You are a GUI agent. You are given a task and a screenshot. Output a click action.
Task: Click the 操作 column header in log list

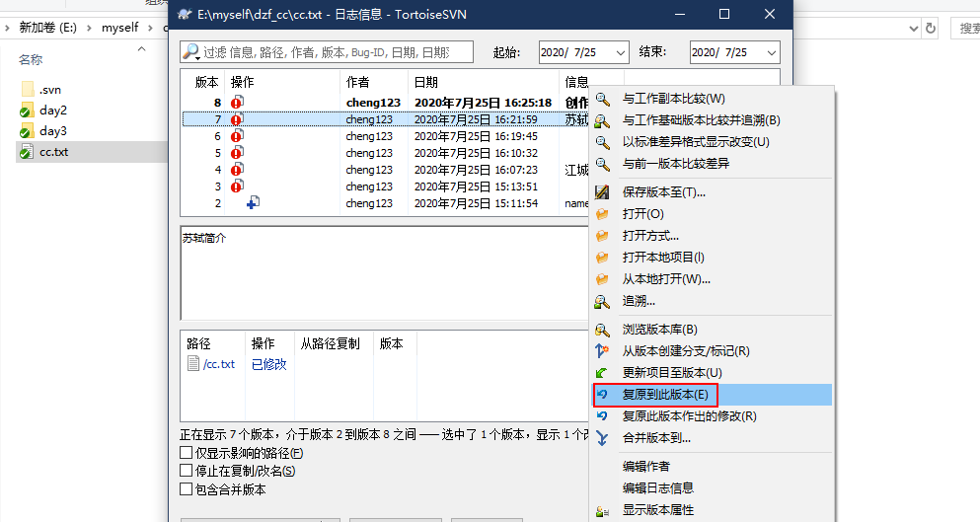[243, 82]
